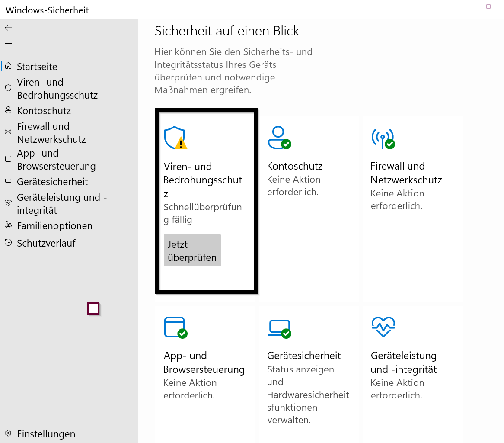Image resolution: width=504 pixels, height=443 pixels.
Task: Click the Jetzt überprüfen button
Action: coord(192,250)
